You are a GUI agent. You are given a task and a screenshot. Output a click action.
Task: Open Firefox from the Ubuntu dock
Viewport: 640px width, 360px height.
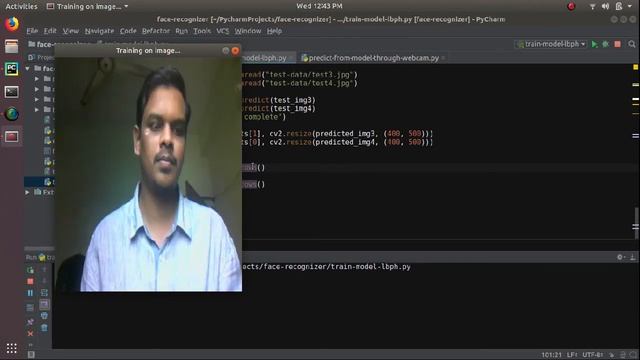click(x=11, y=24)
